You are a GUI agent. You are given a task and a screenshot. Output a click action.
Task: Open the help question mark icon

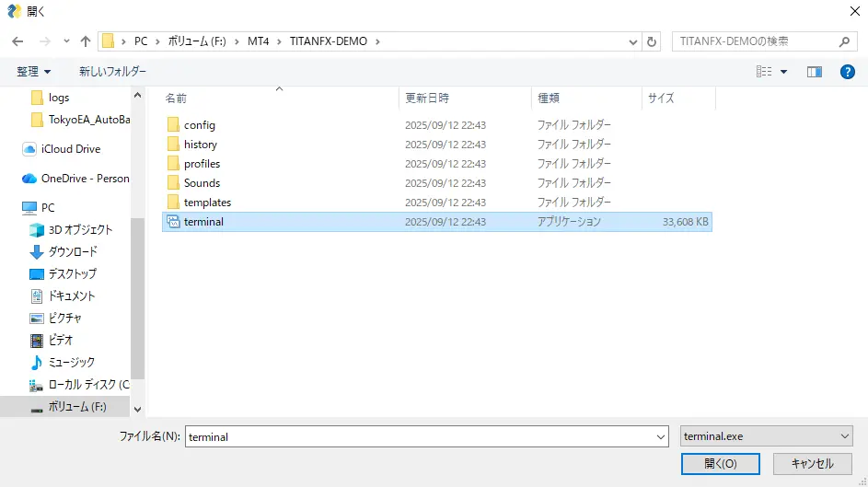pos(848,72)
